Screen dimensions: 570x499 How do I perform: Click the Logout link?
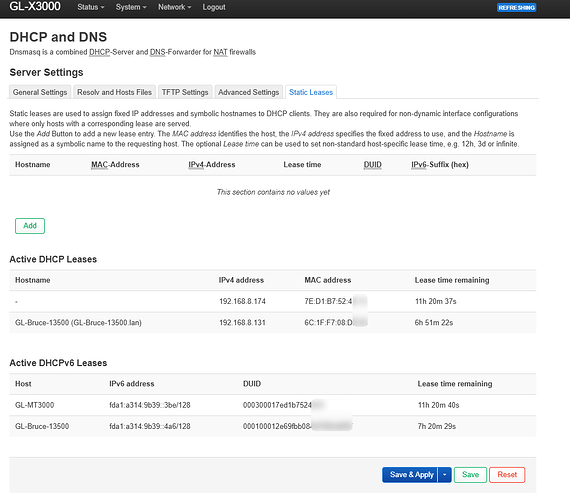pos(214,7)
